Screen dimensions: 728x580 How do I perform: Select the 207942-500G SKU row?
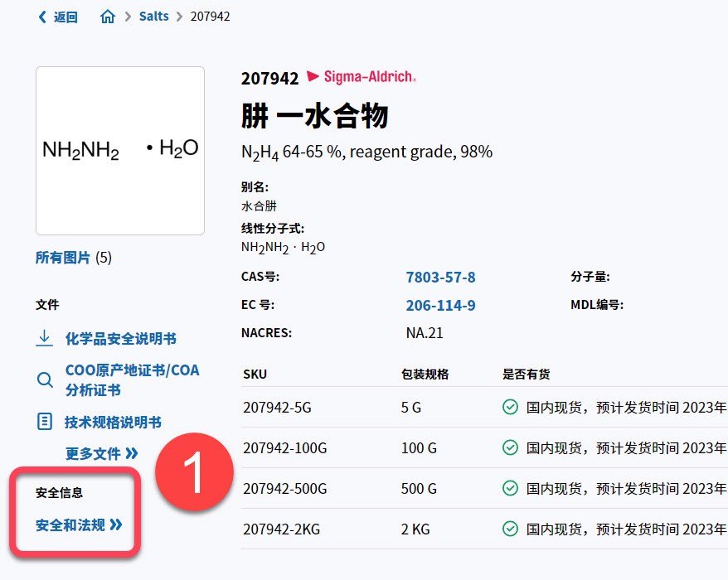pos(284,488)
